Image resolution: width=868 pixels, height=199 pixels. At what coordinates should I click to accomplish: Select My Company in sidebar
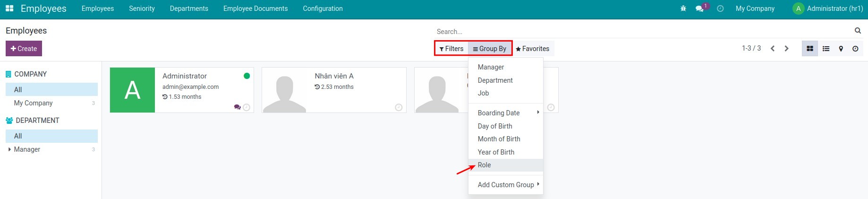[x=33, y=103]
